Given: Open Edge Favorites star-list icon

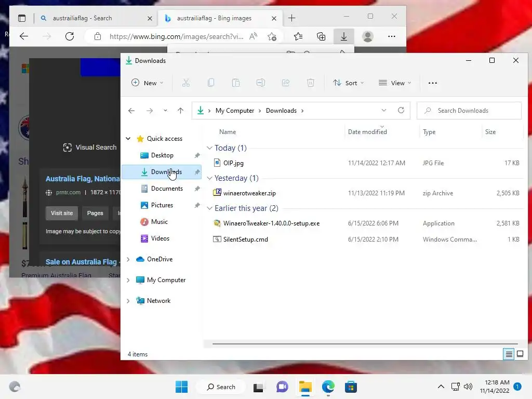Looking at the screenshot, I should [x=298, y=36].
